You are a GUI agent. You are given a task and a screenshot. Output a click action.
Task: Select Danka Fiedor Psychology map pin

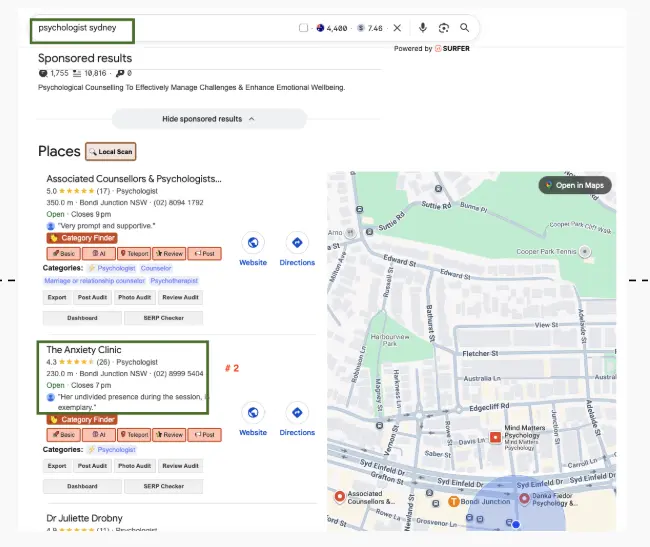coord(524,498)
